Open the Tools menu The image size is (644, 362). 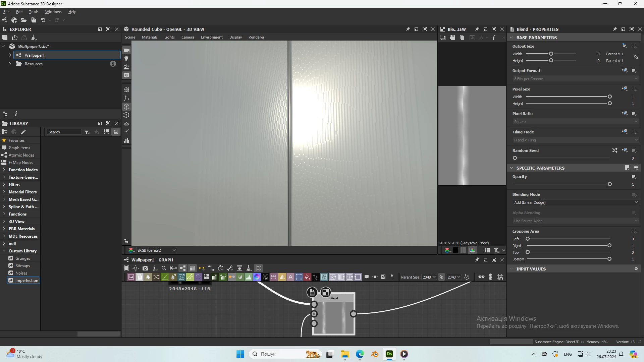click(x=34, y=12)
